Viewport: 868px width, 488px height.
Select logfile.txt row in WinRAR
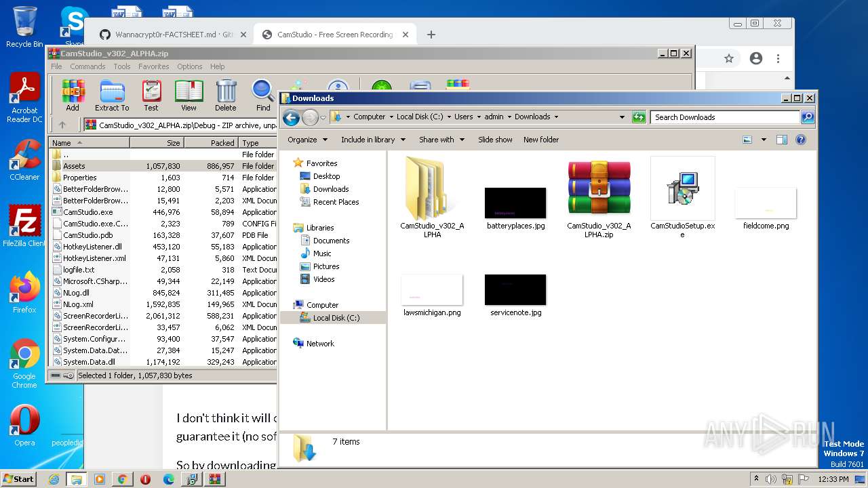163,270
